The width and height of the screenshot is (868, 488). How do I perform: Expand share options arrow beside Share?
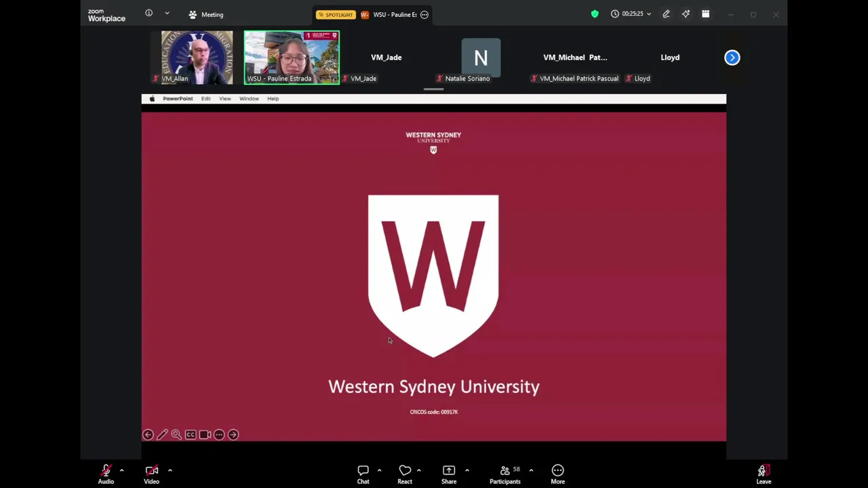pyautogui.click(x=467, y=470)
